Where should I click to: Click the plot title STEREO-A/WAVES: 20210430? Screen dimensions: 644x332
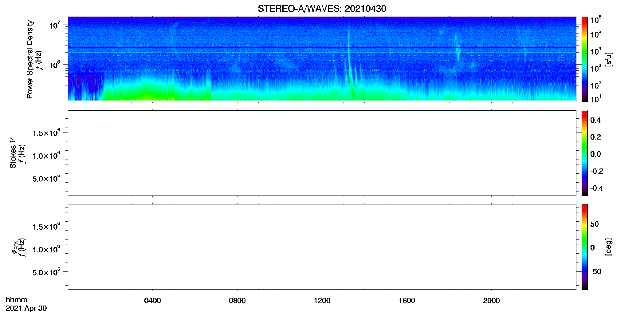pyautogui.click(x=322, y=9)
